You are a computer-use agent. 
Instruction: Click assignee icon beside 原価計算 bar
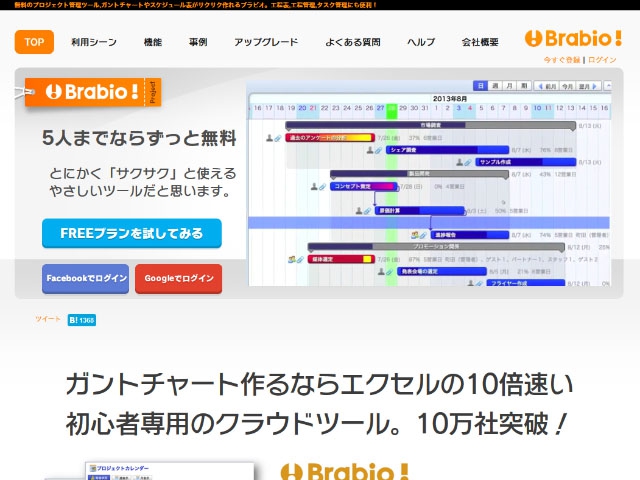coord(359,211)
